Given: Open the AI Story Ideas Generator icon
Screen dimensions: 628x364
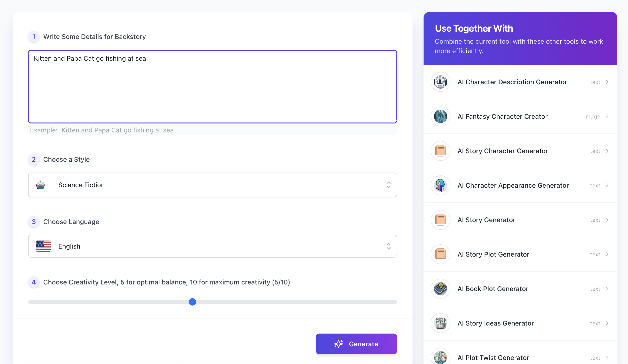Looking at the screenshot, I should pos(440,323).
